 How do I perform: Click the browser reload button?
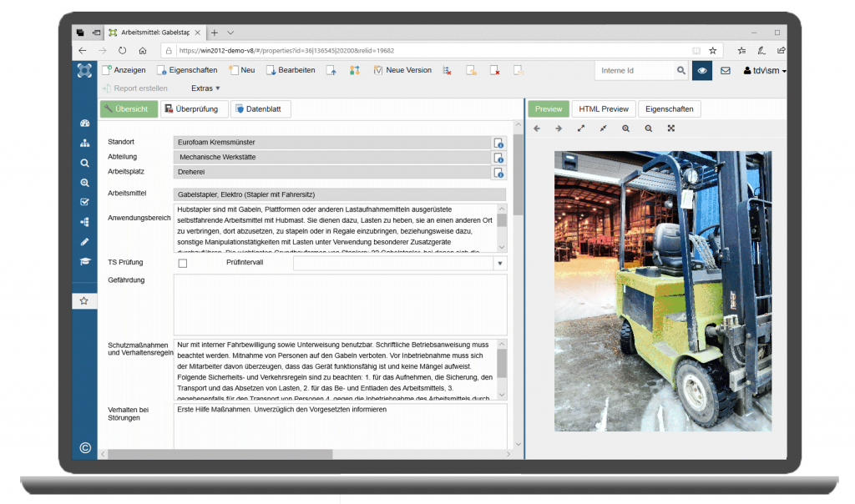pos(122,51)
